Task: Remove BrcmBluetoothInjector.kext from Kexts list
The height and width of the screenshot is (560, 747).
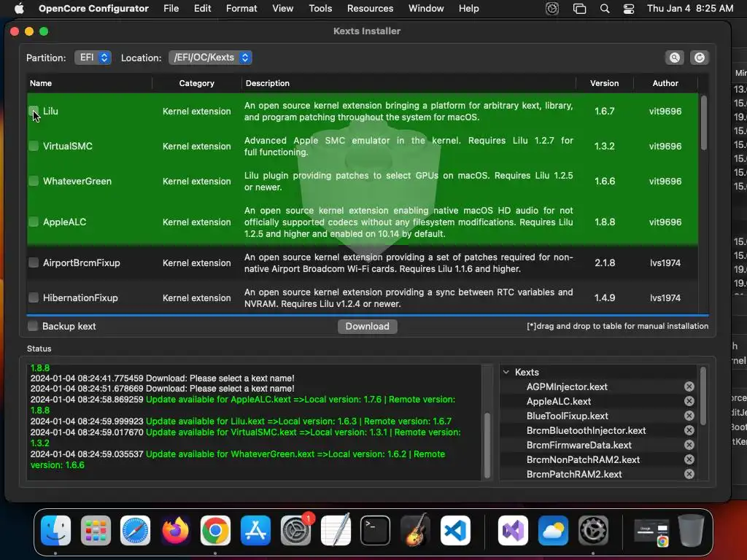Action: coord(689,430)
